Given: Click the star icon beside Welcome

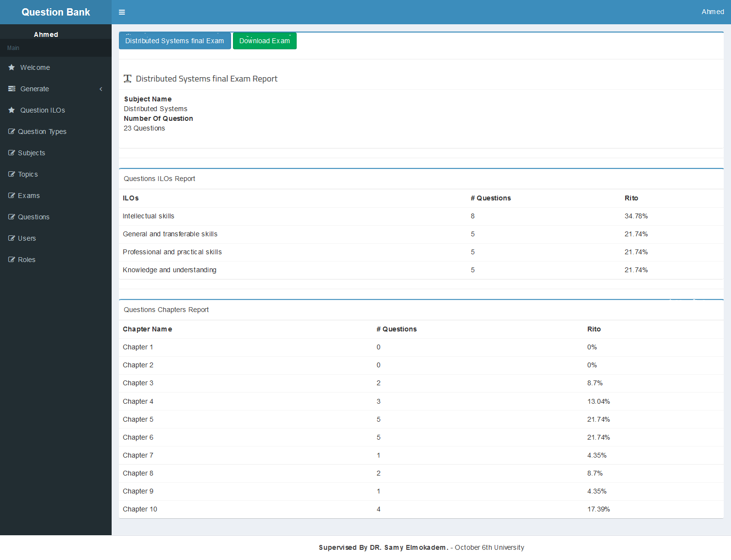Looking at the screenshot, I should 12,67.
